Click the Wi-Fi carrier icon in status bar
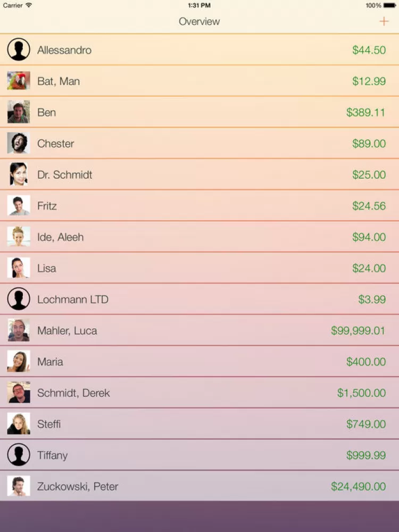 (x=29, y=5)
